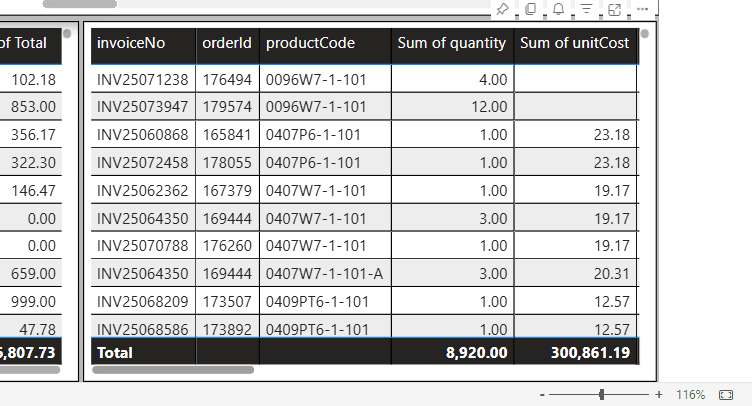Screen dimensions: 752x406
Task: Click quantity value 12.00
Action: (x=489, y=106)
